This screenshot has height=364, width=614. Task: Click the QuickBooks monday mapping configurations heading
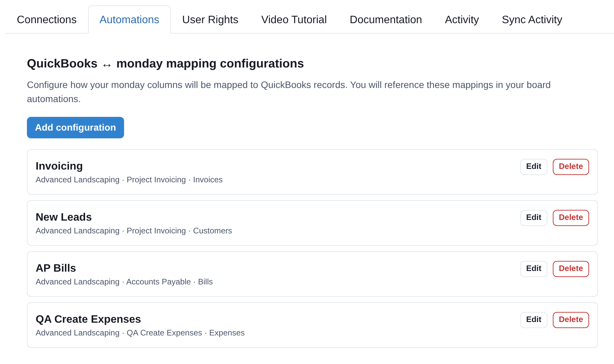tap(165, 64)
